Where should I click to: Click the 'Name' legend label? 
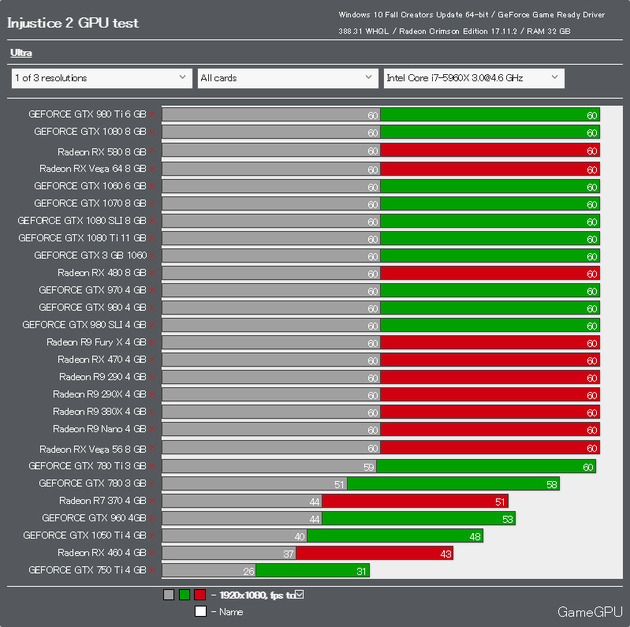(231, 612)
